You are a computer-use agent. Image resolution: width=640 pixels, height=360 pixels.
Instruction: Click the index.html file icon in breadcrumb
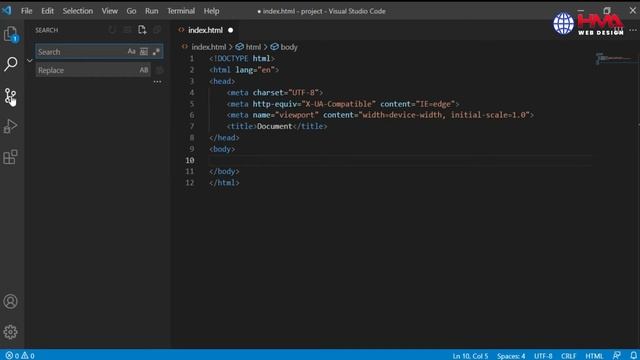click(184, 47)
